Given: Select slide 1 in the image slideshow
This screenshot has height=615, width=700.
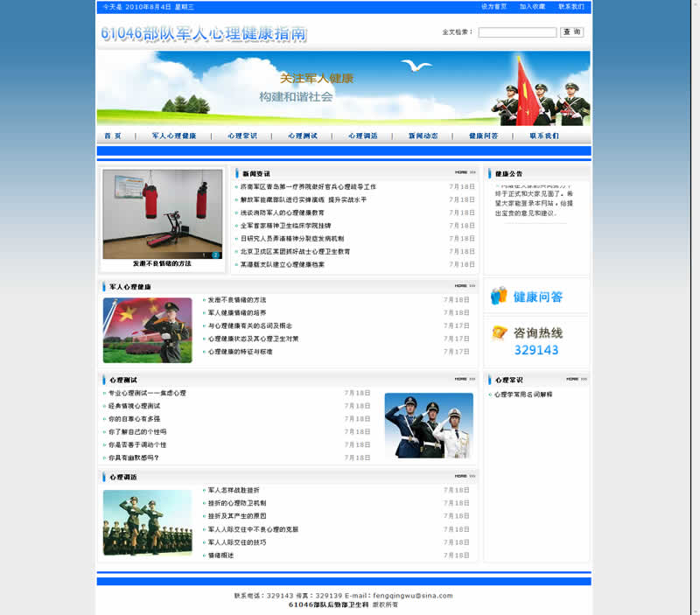Looking at the screenshot, I should tap(206, 255).
